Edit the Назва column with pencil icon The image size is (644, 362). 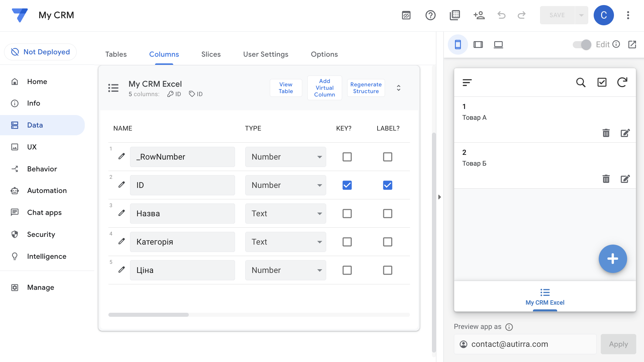(122, 213)
